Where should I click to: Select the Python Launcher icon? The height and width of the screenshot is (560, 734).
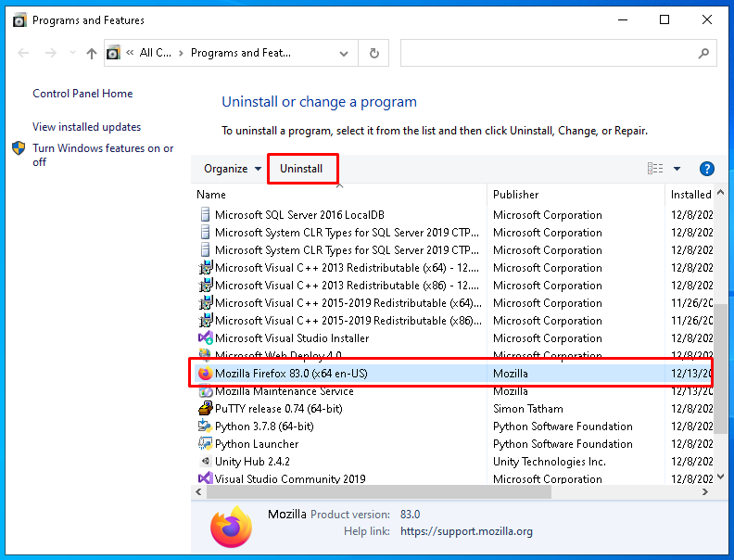205,443
